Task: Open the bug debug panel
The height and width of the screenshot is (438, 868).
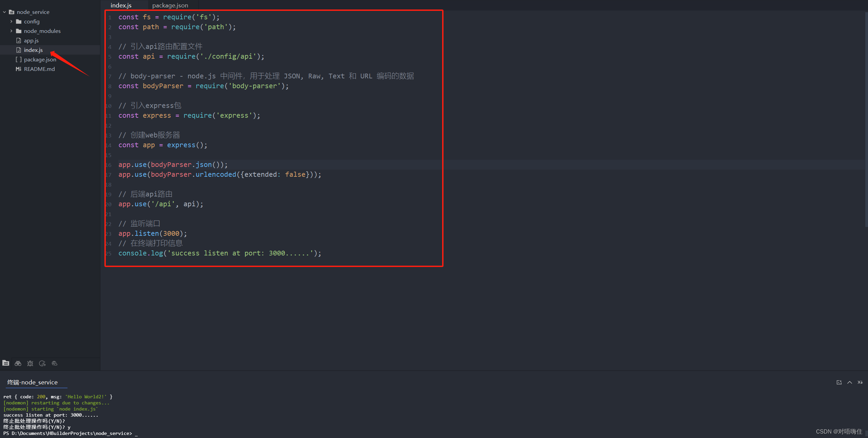Action: (30, 363)
